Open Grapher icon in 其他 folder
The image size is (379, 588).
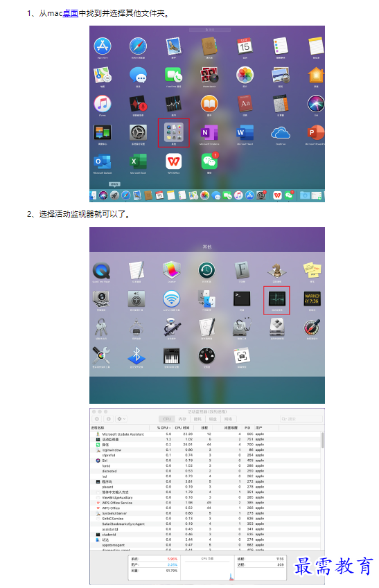click(x=172, y=270)
